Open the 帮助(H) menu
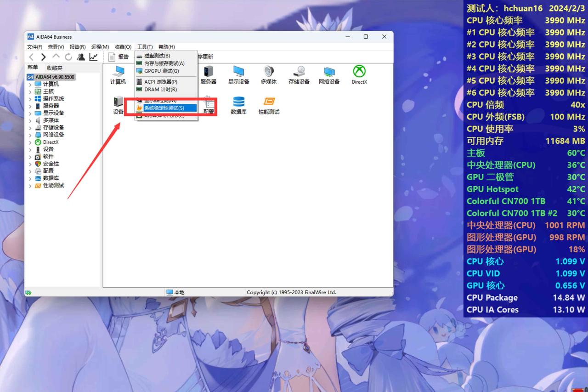The height and width of the screenshot is (392, 588). [x=167, y=47]
